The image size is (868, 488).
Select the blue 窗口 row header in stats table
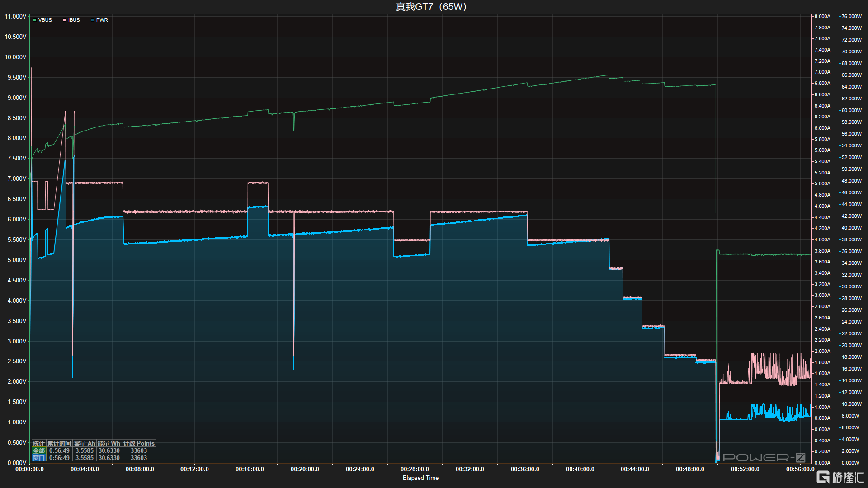(39, 458)
